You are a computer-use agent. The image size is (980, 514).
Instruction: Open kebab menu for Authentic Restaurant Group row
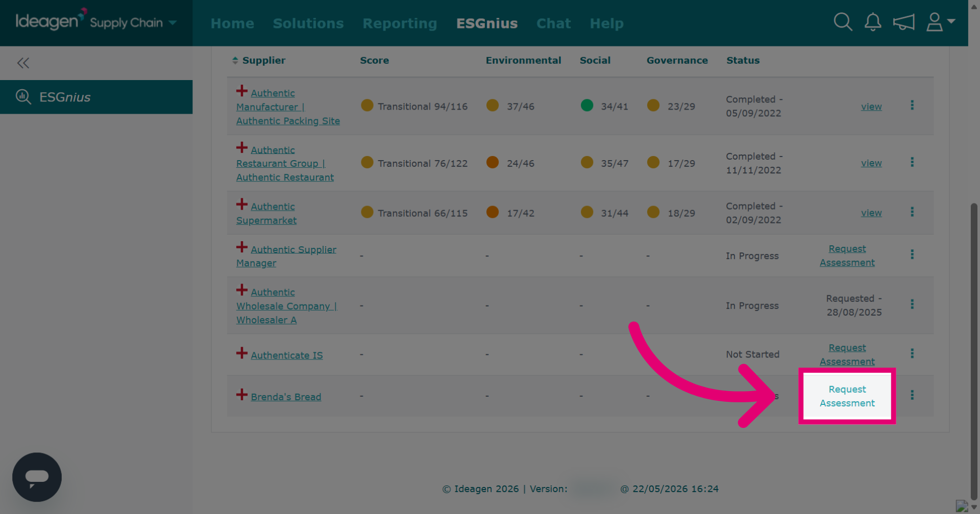(x=912, y=162)
